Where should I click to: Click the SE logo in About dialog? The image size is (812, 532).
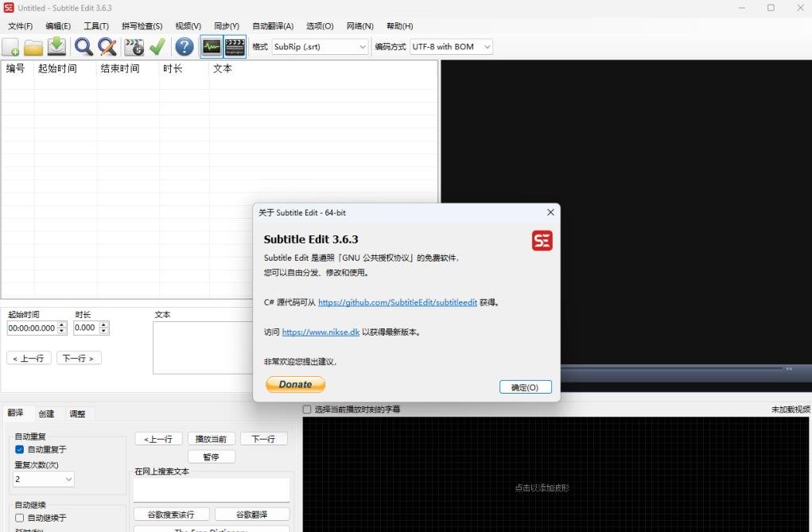pyautogui.click(x=542, y=240)
